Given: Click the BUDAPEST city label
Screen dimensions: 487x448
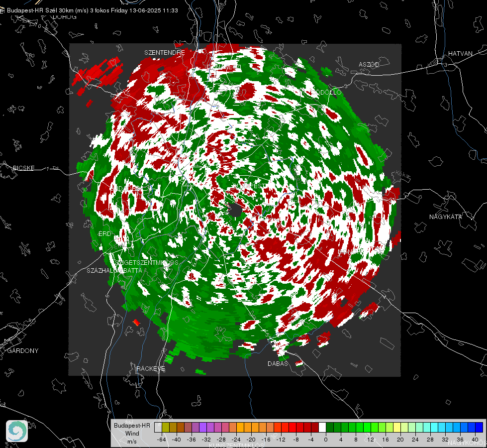Looking at the screenshot, I should [249, 186].
